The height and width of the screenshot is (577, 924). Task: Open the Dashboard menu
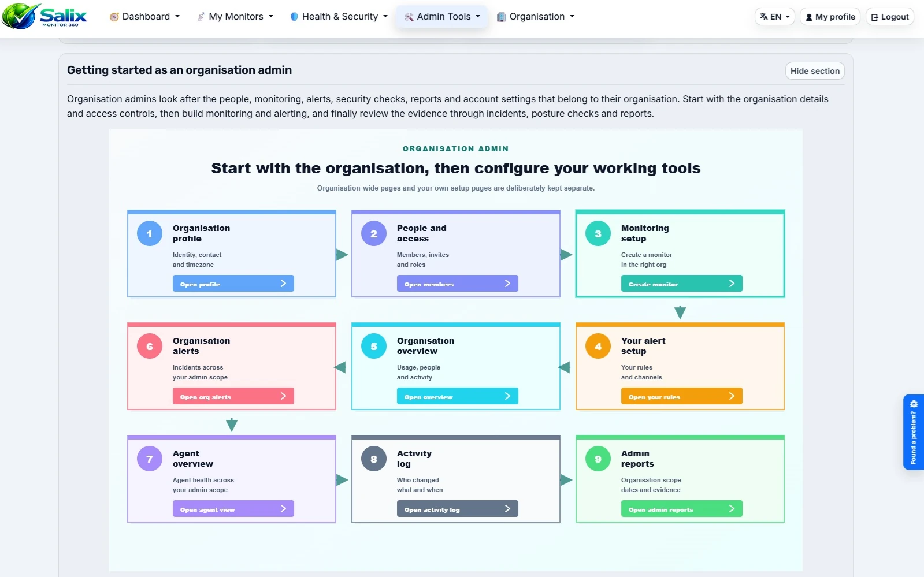pyautogui.click(x=145, y=17)
